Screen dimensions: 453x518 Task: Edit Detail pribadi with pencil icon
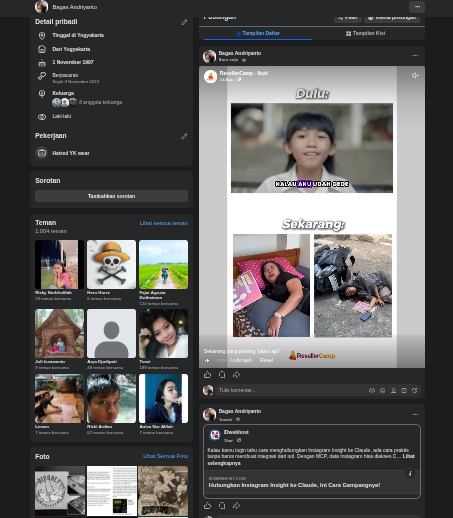[184, 22]
